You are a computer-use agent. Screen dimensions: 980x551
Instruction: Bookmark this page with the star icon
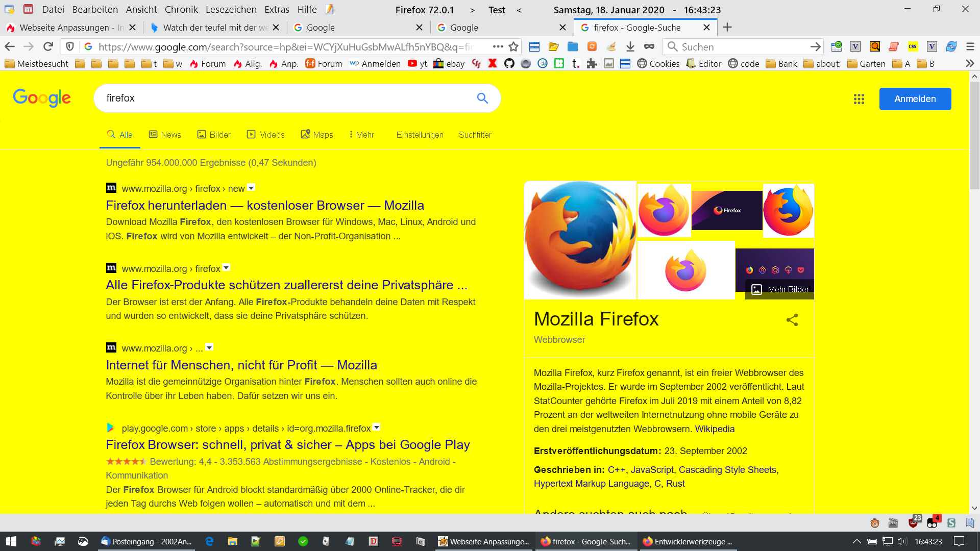point(513,47)
